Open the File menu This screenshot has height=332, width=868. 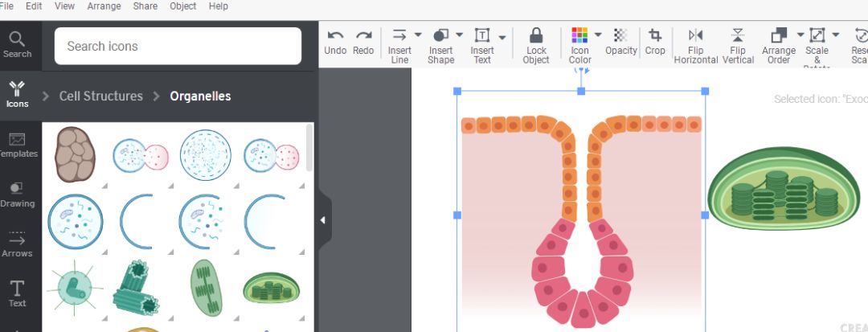6,6
